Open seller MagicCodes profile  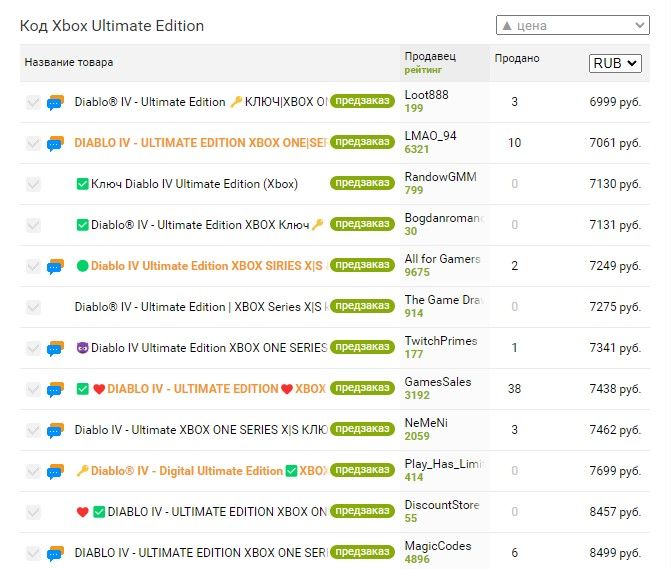point(438,546)
